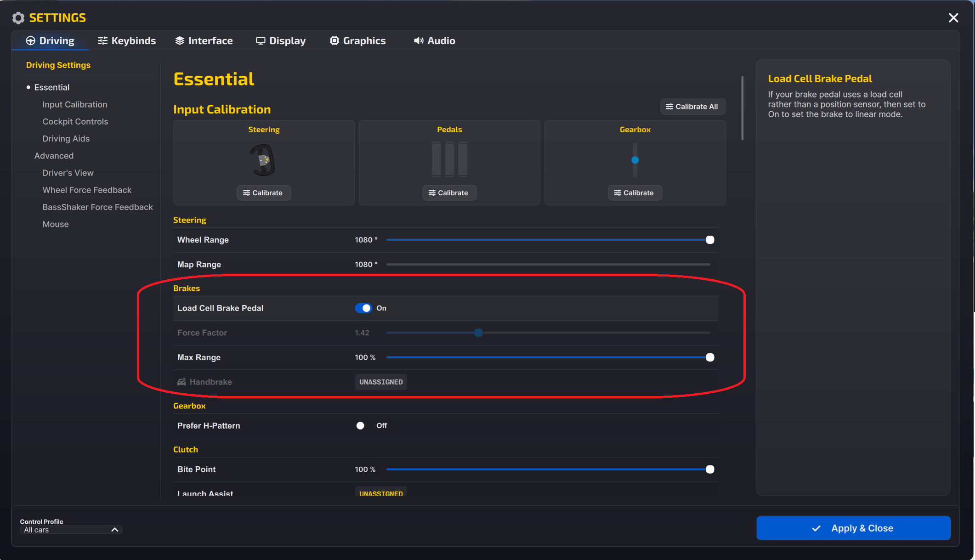
Task: Click the handbrake car icon
Action: pyautogui.click(x=182, y=382)
